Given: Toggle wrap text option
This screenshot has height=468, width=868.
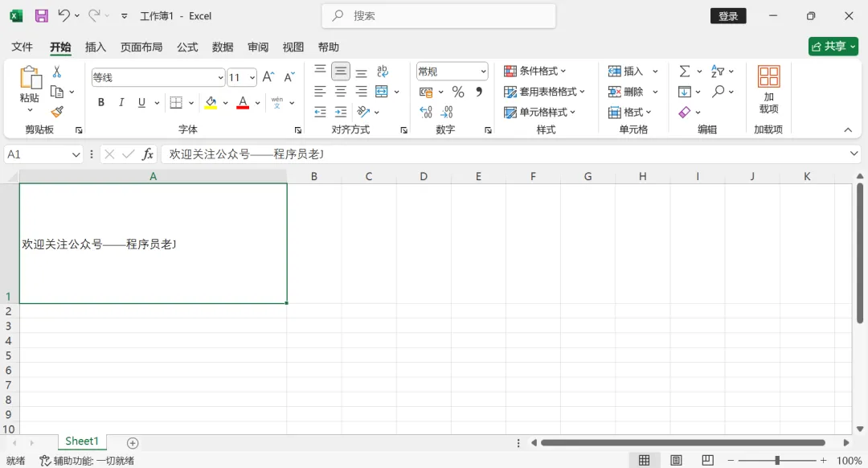Looking at the screenshot, I should (x=382, y=71).
